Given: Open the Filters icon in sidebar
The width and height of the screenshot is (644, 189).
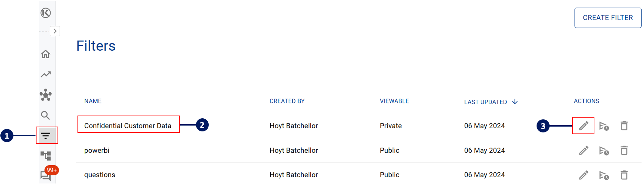Looking at the screenshot, I should (46, 136).
